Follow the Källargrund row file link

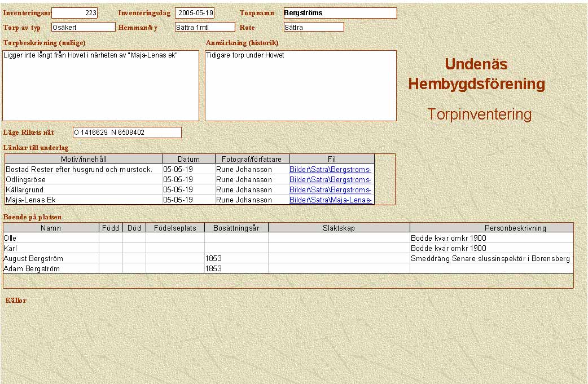pyautogui.click(x=331, y=189)
